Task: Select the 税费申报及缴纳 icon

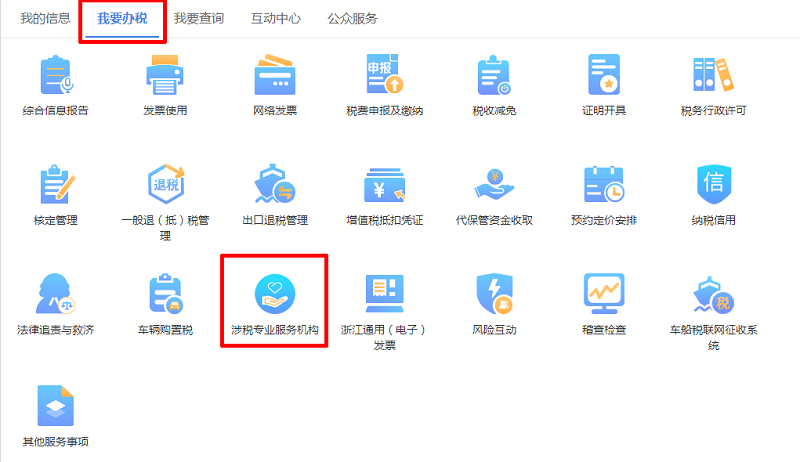Action: [x=385, y=76]
